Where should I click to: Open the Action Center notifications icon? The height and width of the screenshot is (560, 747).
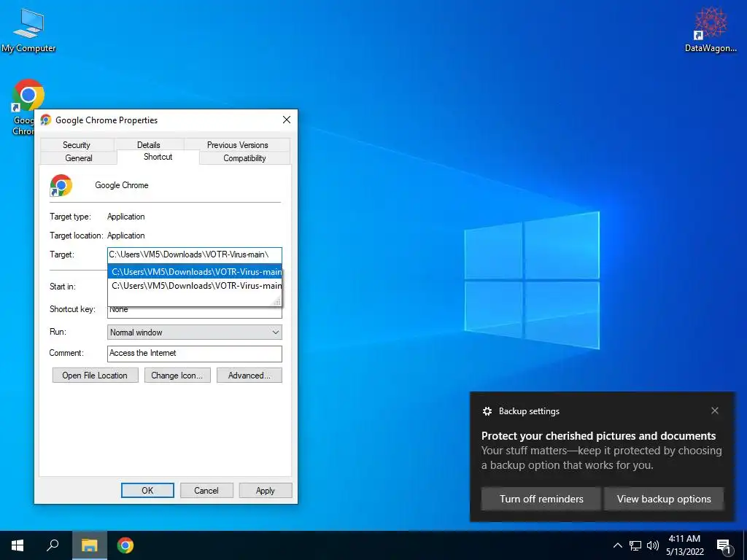coord(724,546)
